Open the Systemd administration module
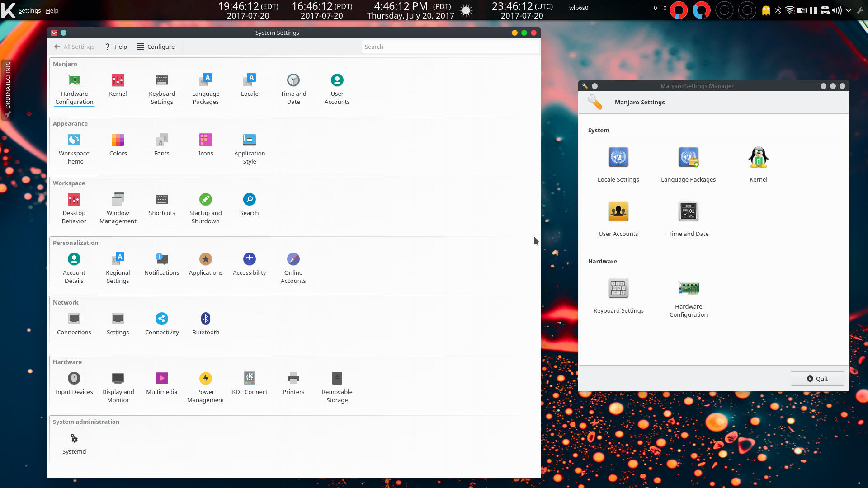 [74, 443]
